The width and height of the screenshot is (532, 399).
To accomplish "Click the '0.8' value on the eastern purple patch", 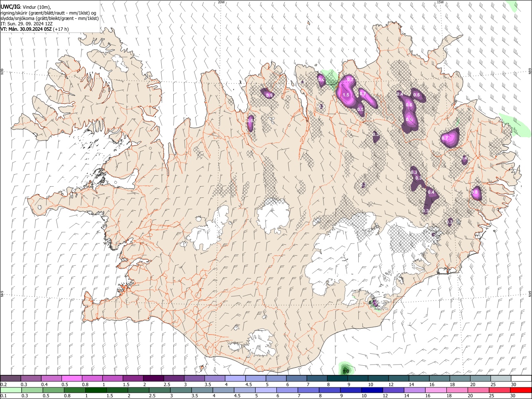I will [475, 192].
